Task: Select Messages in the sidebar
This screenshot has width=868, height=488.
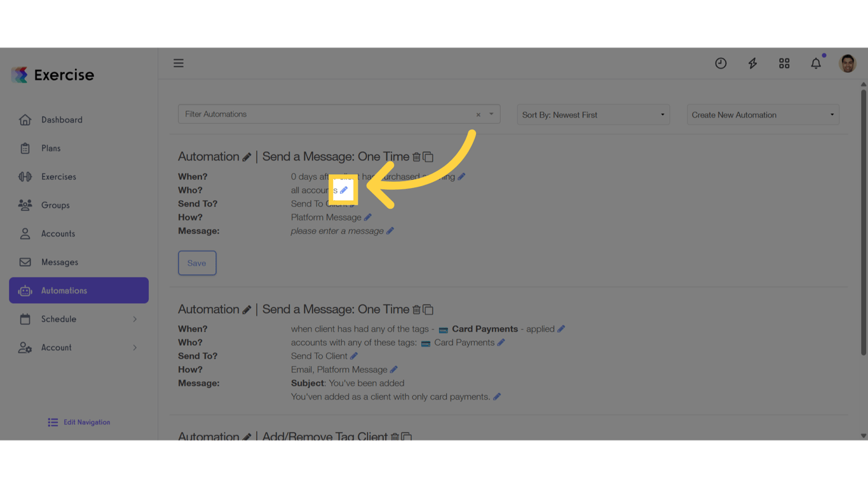Action: tap(59, 262)
